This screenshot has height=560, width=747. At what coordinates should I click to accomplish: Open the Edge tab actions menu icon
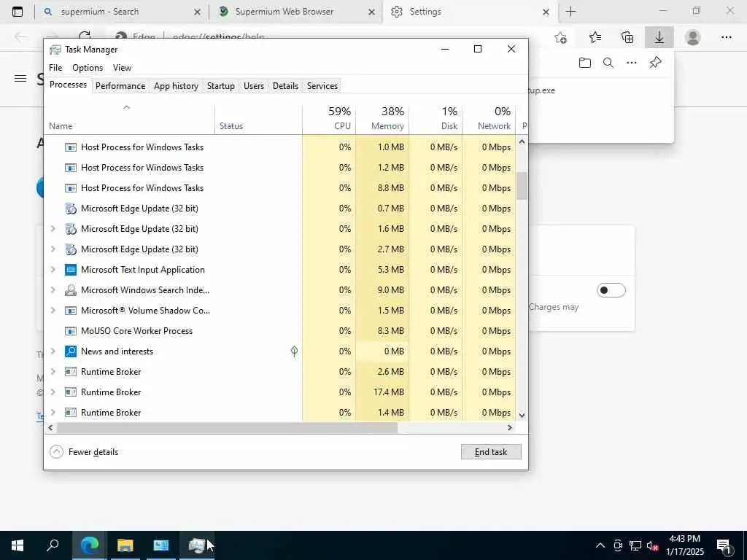click(x=18, y=12)
